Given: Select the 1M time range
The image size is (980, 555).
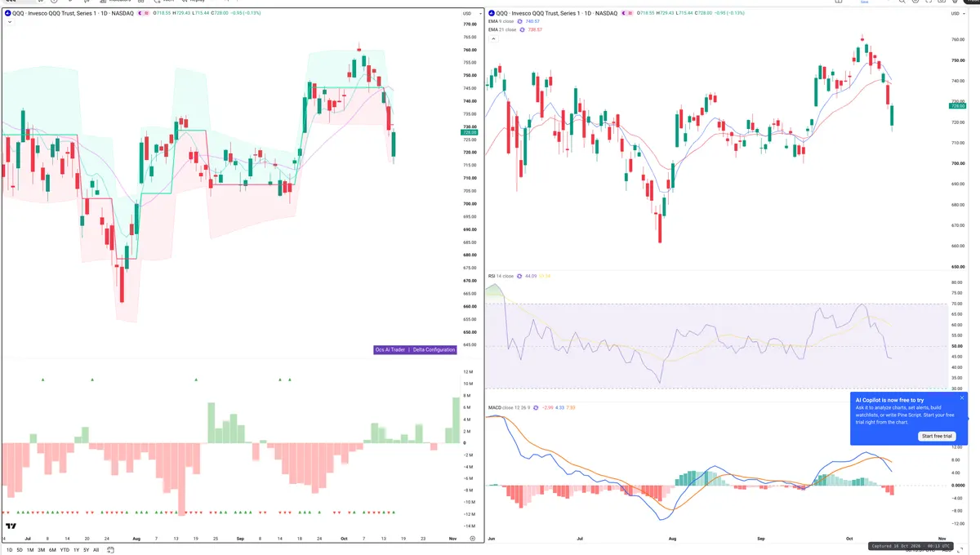Looking at the screenshot, I should [30, 550].
